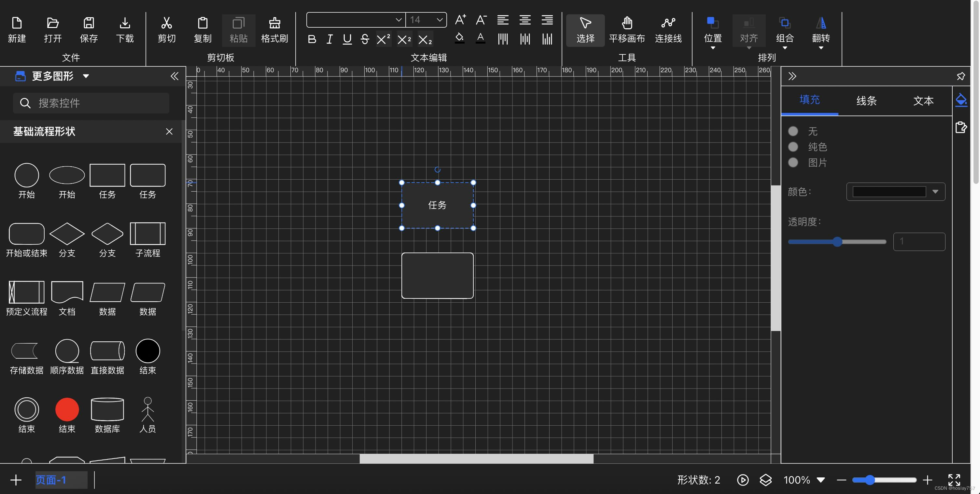Select the 无 (None) fill radio button
This screenshot has width=980, height=494.
pyautogui.click(x=793, y=131)
